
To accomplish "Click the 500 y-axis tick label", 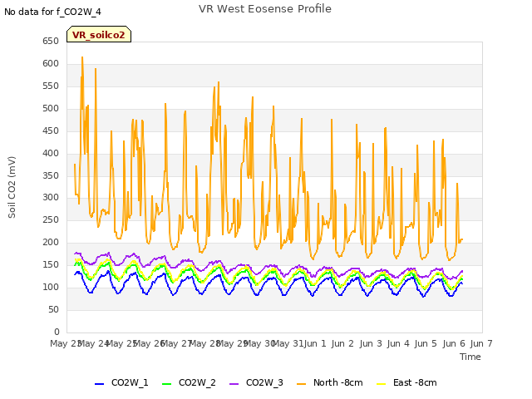I will pyautogui.click(x=51, y=108).
